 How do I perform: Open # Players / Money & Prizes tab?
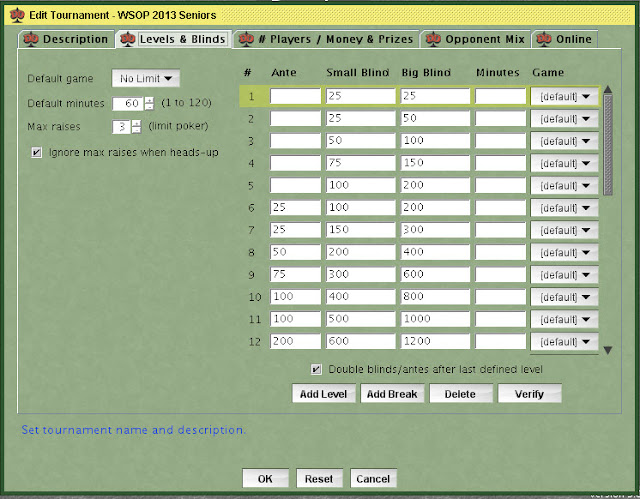click(326, 39)
